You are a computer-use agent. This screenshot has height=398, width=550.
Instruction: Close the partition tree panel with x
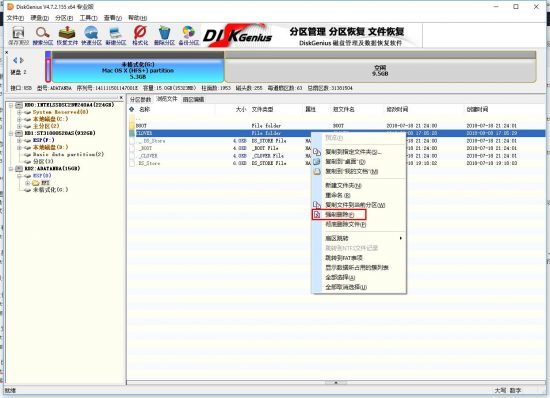click(x=121, y=97)
